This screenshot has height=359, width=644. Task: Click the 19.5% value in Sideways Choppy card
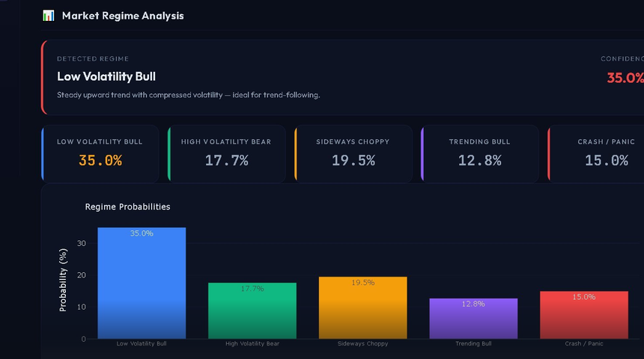353,160
